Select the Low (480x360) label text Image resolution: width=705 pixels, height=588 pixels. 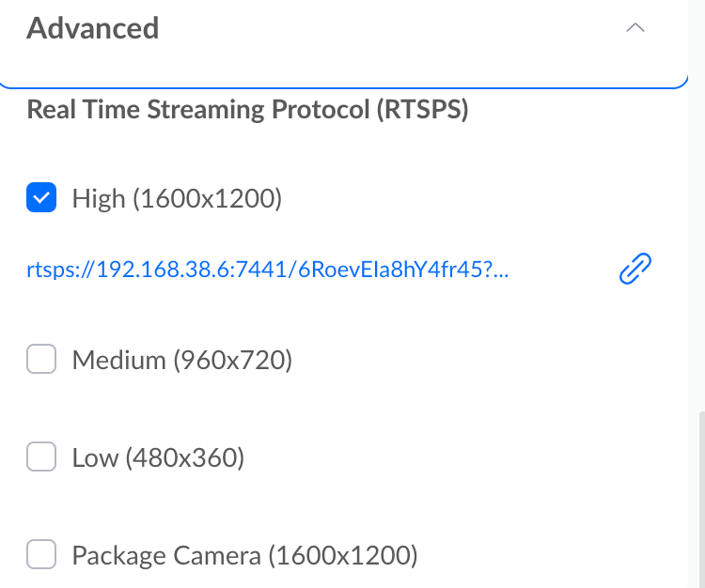[158, 458]
